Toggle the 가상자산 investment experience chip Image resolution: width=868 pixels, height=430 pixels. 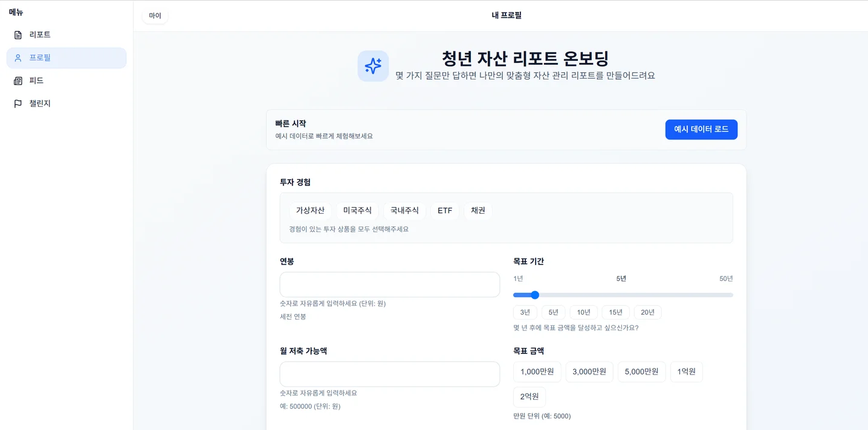coord(311,210)
